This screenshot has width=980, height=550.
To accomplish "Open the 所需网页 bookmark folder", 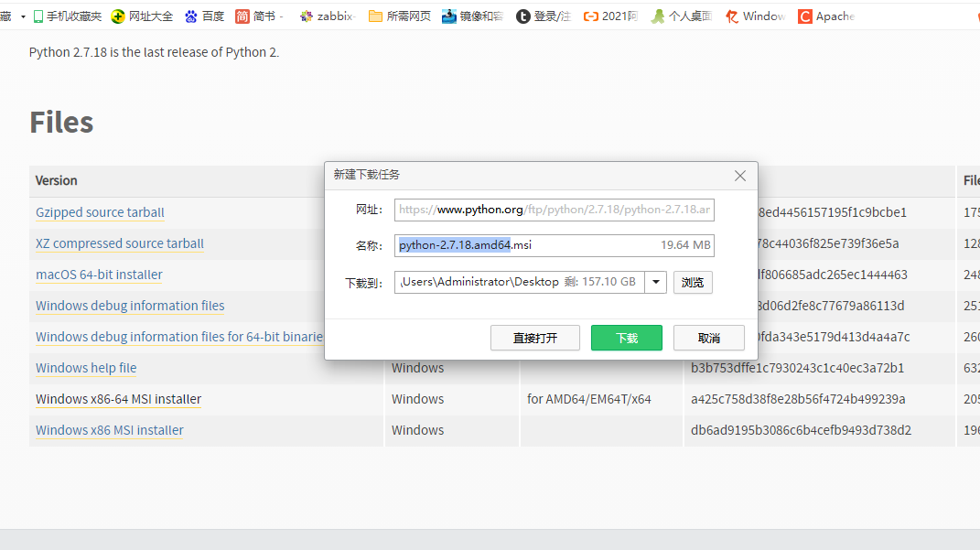I will 399,16.
